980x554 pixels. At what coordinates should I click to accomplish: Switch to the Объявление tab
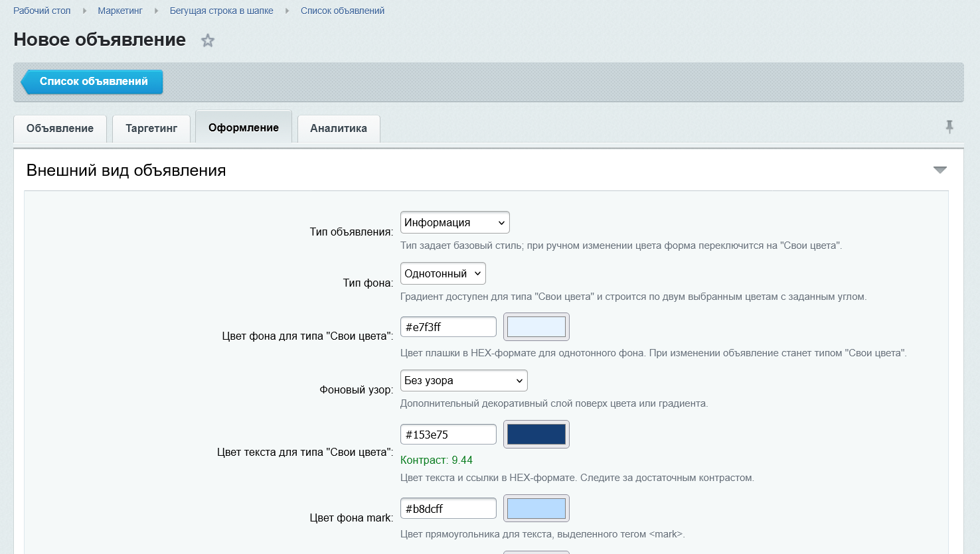click(60, 128)
